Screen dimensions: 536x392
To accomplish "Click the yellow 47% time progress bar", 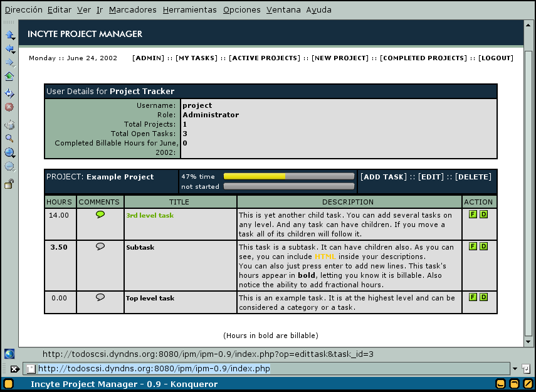I will tap(289, 176).
